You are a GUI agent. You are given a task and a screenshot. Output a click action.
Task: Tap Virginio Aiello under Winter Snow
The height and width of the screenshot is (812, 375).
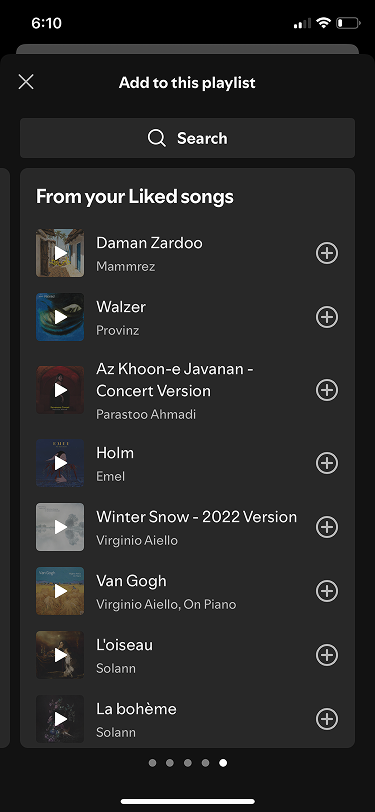(x=137, y=541)
